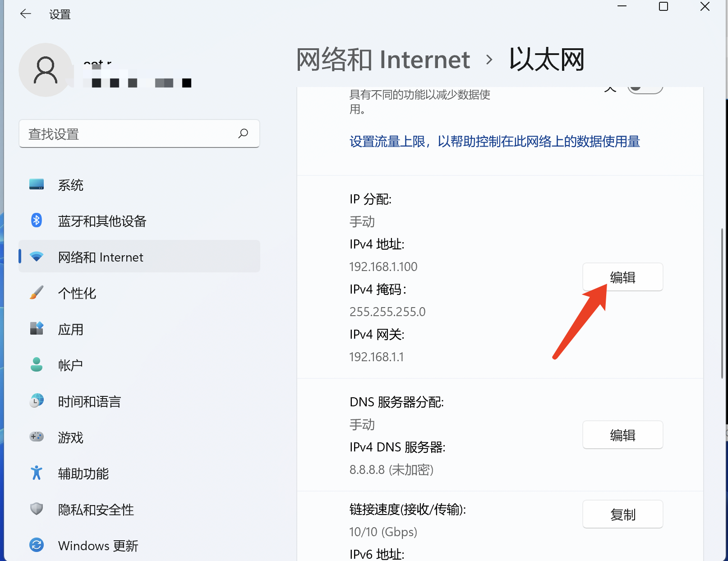Image resolution: width=728 pixels, height=561 pixels.
Task: Flip the toggle switch at the top right
Action: pos(645,88)
